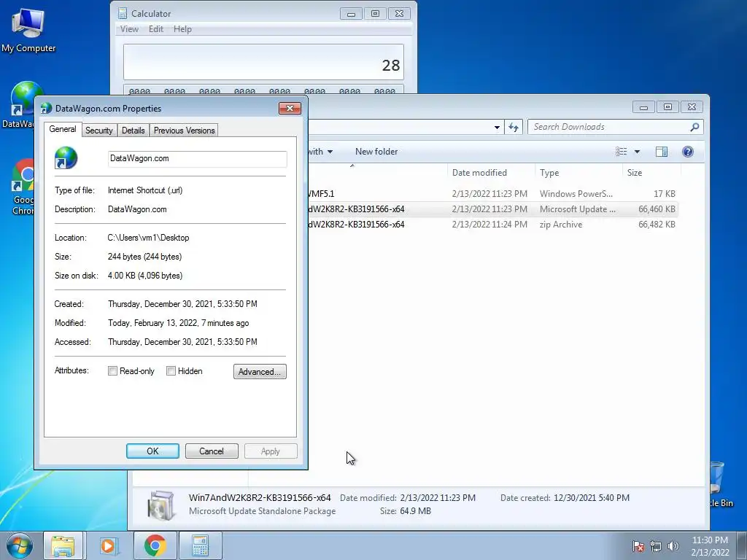This screenshot has height=560, width=747.
Task: Sort by Date modified column header
Action: point(491,173)
